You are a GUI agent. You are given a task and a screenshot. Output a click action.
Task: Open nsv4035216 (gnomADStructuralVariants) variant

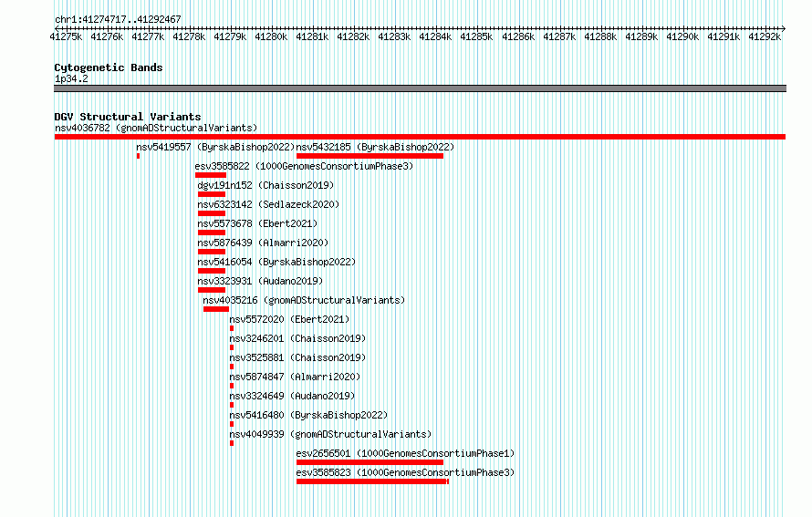pyautogui.click(x=304, y=300)
